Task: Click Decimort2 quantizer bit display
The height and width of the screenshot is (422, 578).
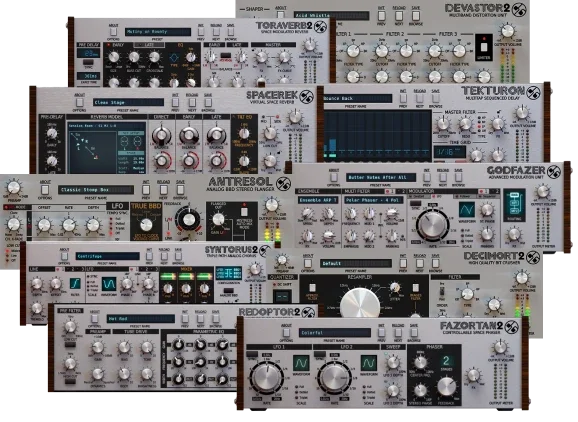Action: point(282,297)
